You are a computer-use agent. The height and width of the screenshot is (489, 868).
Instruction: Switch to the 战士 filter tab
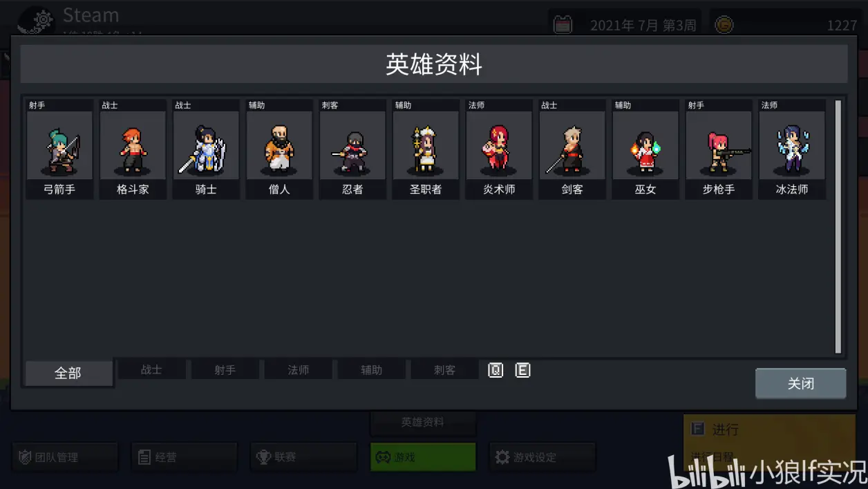[151, 370]
